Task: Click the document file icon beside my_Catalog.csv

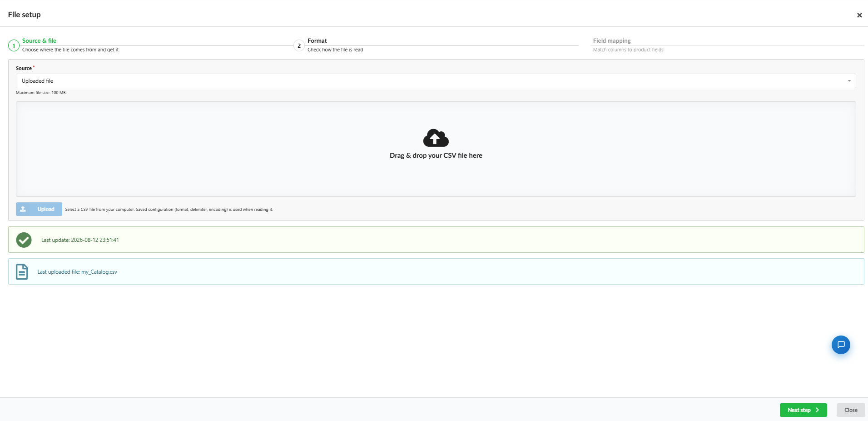Action: tap(22, 271)
